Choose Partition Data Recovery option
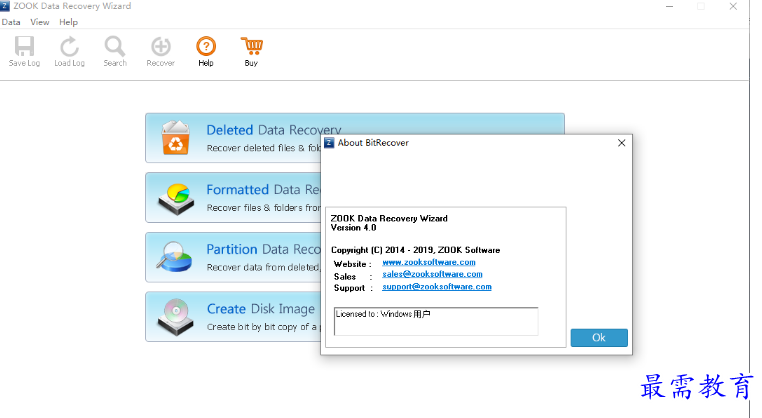This screenshot has width=762, height=418. pyautogui.click(x=233, y=258)
